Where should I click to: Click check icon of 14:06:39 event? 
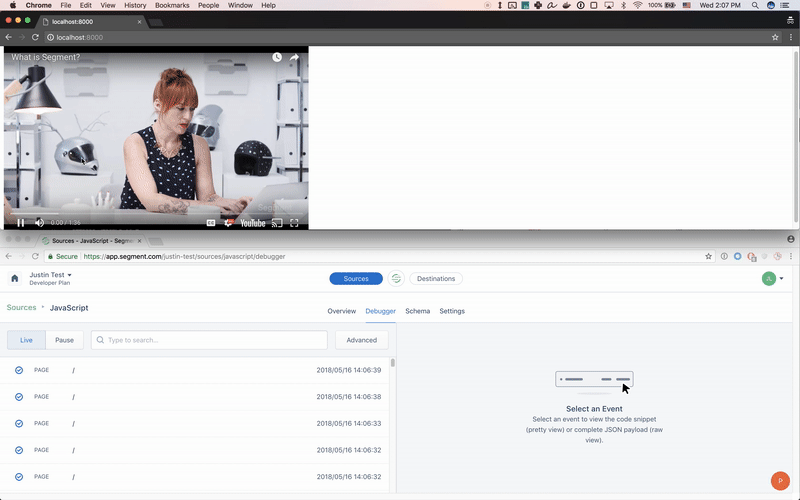click(x=19, y=370)
